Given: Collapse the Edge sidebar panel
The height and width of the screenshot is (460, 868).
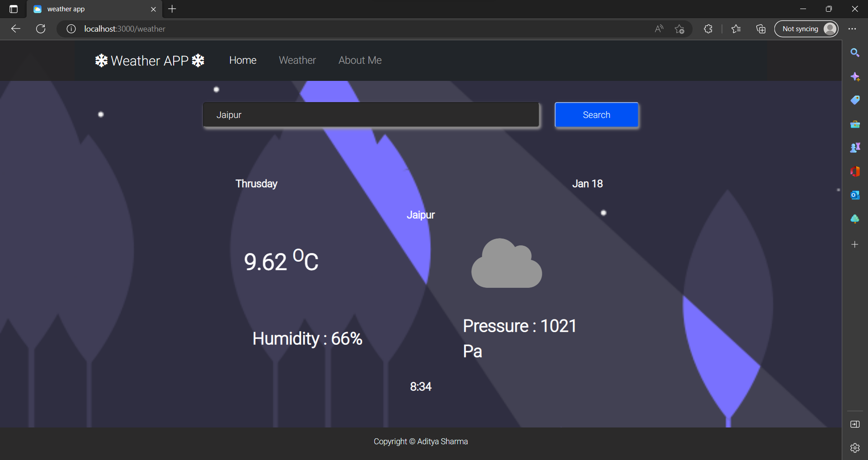Looking at the screenshot, I should (854, 424).
